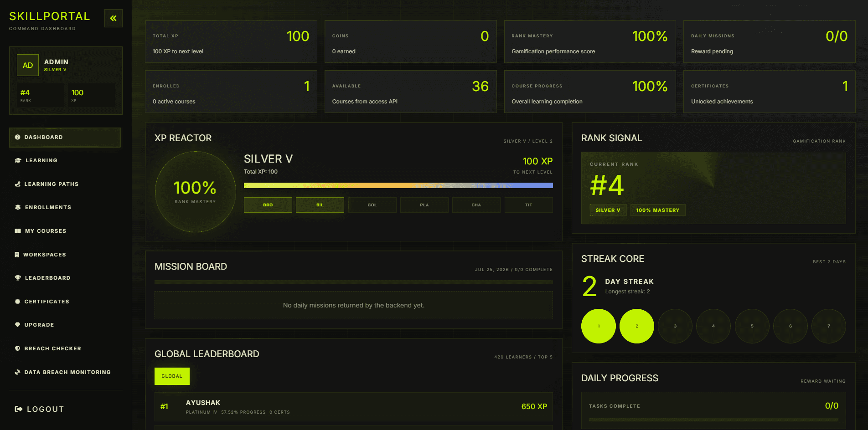Viewport: 868px width, 430px height.
Task: Click the Certificates badge icon
Action: (x=17, y=302)
